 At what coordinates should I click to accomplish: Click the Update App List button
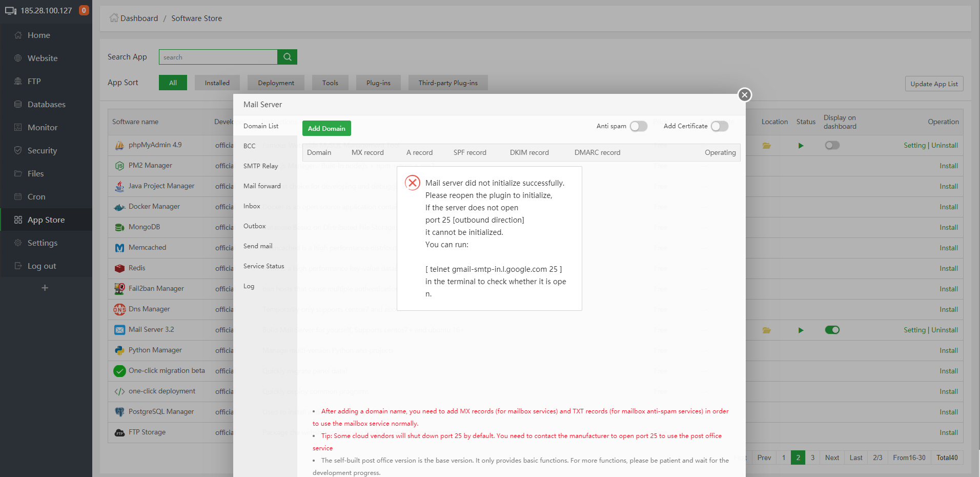(x=934, y=83)
